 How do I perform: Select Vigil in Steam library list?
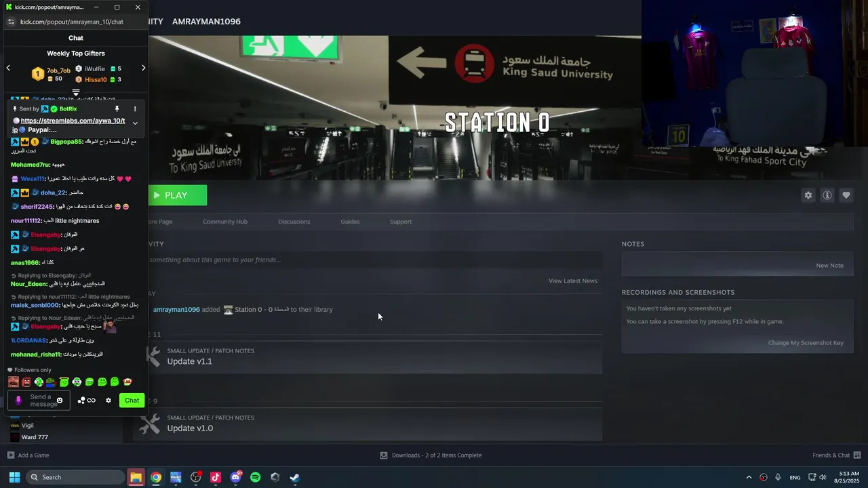27,426
